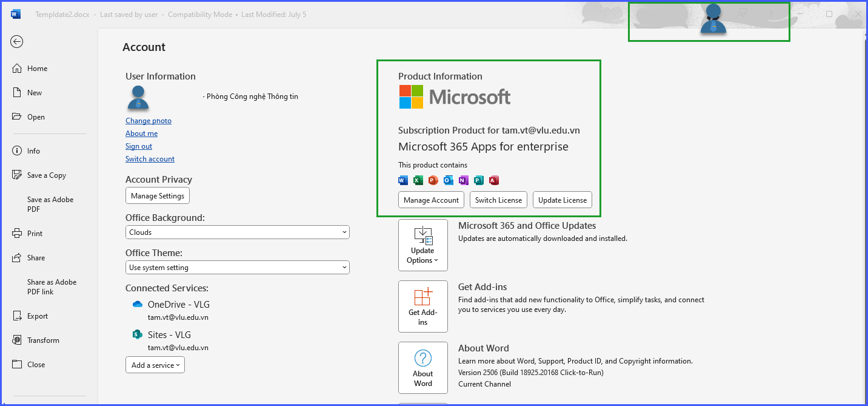This screenshot has height=406, width=868.
Task: Open the About me link
Action: click(x=141, y=134)
